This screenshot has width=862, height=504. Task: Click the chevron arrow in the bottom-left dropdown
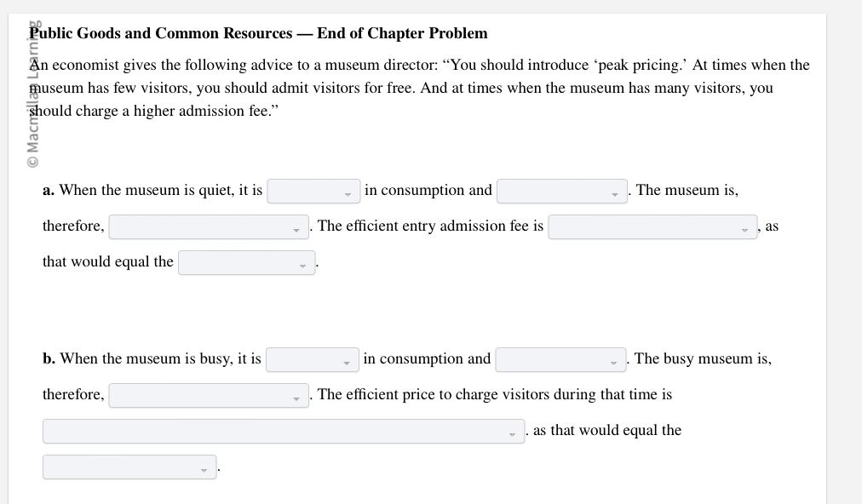click(204, 468)
